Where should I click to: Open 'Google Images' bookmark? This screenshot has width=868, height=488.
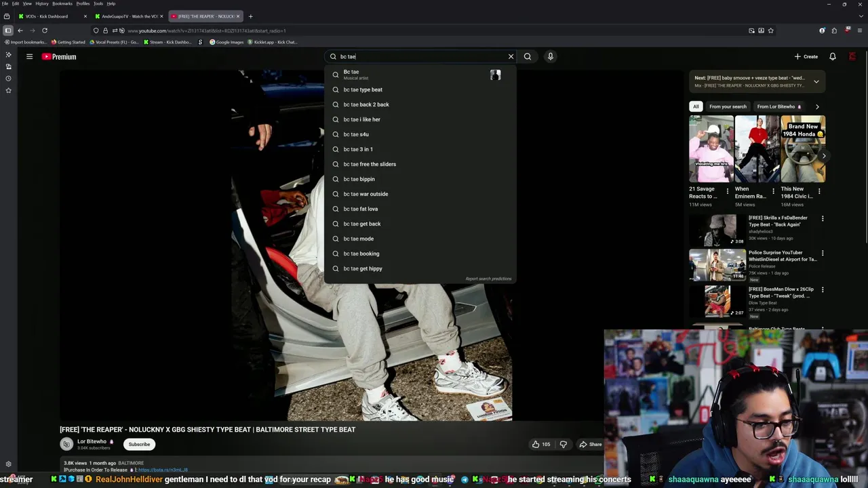pos(226,42)
